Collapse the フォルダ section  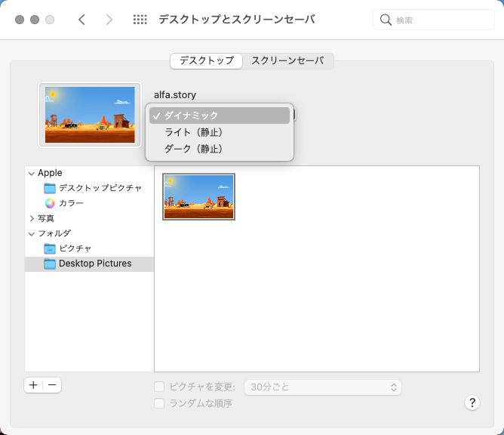31,233
